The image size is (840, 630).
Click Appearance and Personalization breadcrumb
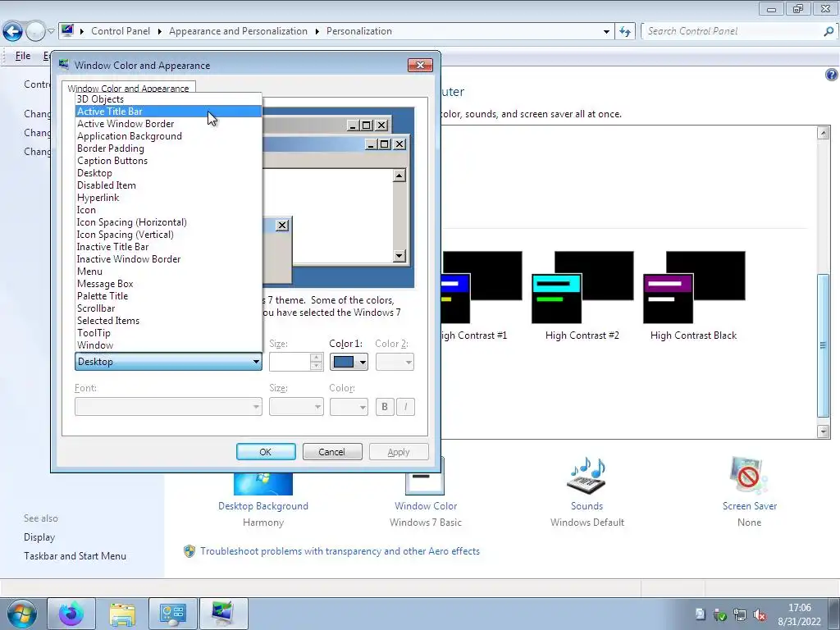point(239,31)
